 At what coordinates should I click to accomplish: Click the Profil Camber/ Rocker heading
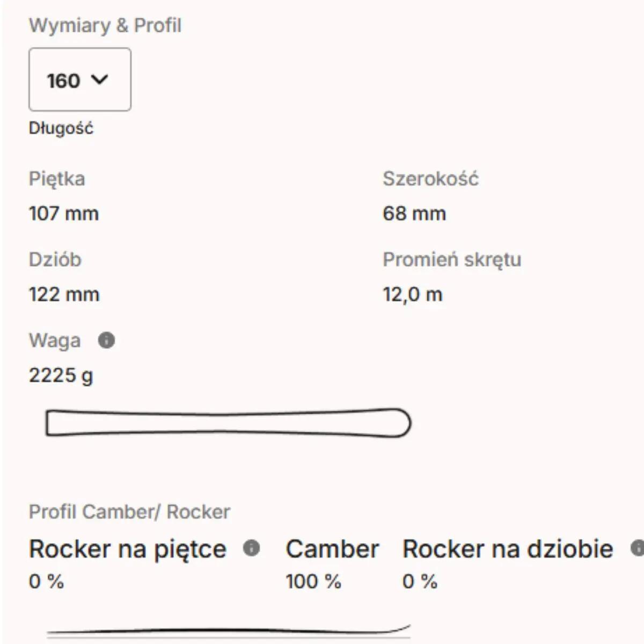tap(129, 511)
